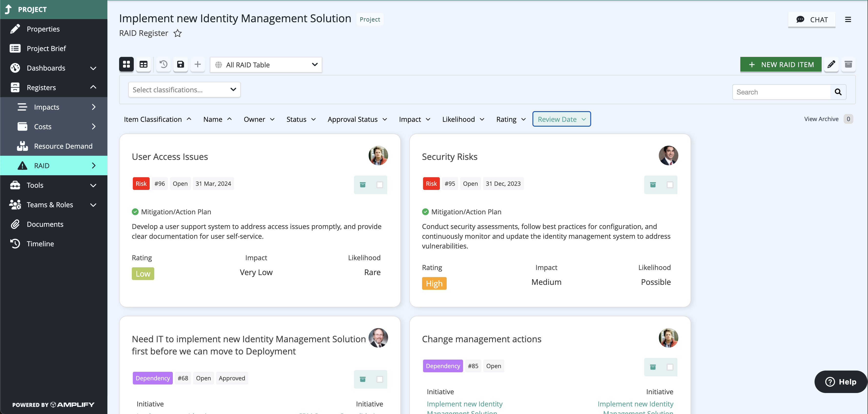The image size is (868, 414).
Task: Open Timeline from the sidebar
Action: (x=40, y=244)
